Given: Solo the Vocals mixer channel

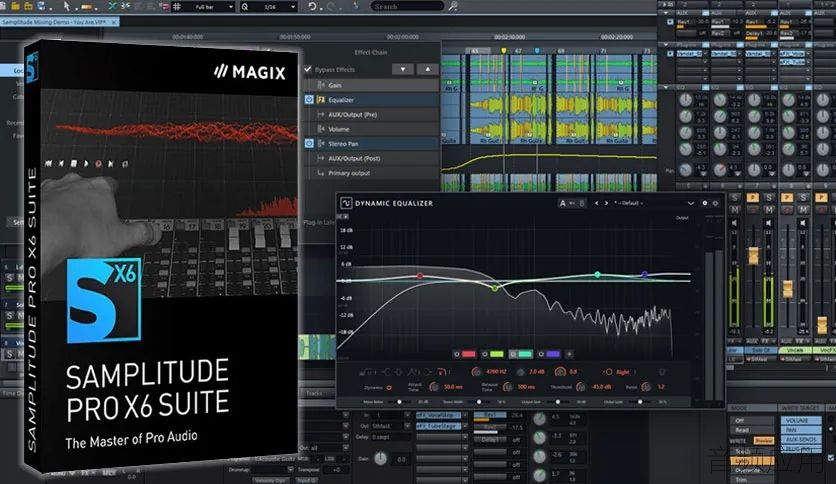Looking at the screenshot, I should coord(803,197).
